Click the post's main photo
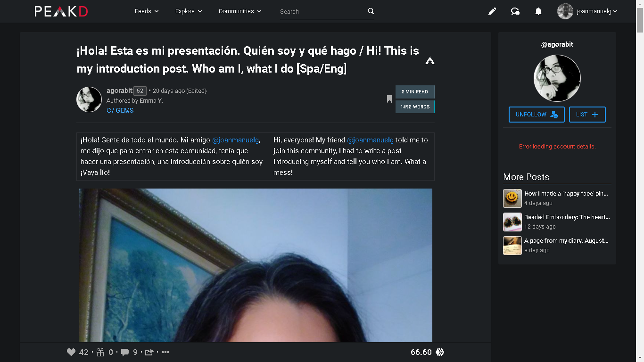Viewport: 644px width, 362px height. (x=256, y=265)
